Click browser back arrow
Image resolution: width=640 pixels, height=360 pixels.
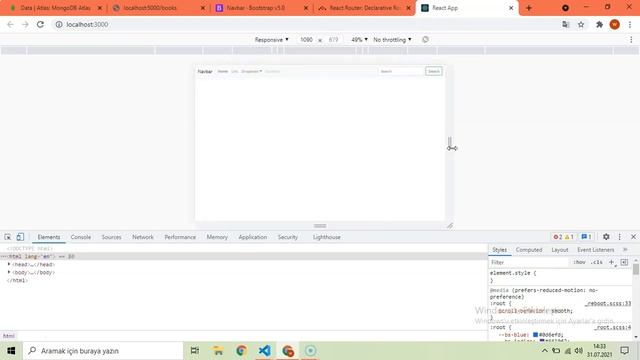pos(10,24)
